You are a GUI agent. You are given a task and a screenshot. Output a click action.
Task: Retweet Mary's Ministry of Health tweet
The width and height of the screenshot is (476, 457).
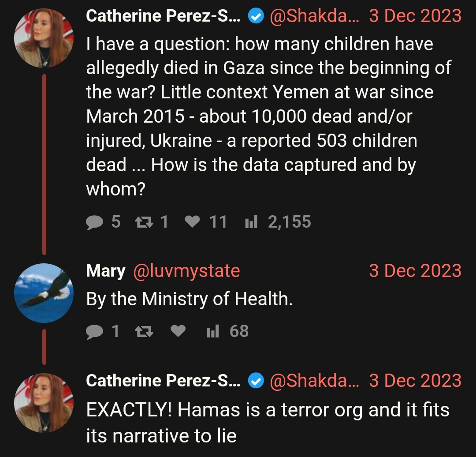pyautogui.click(x=144, y=331)
